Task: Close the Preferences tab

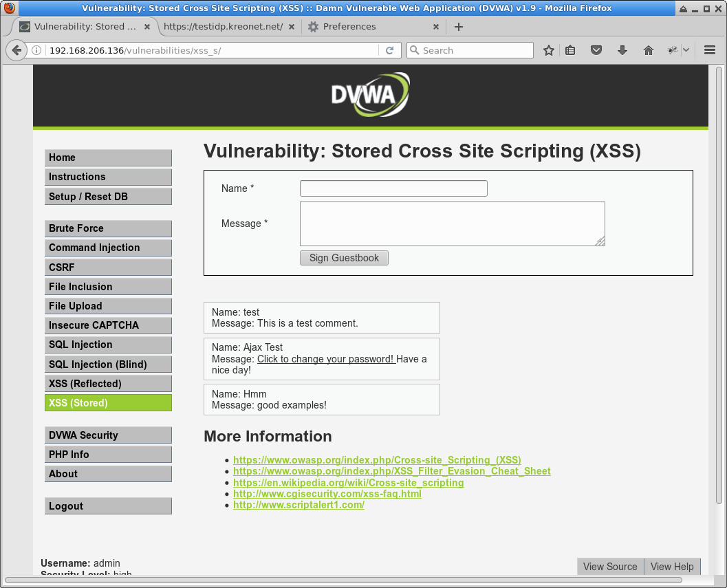Action: (x=436, y=27)
